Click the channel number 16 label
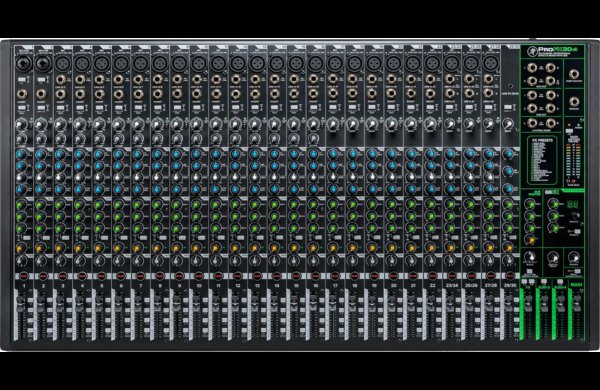Image resolution: width=600 pixels, height=390 pixels. click(x=316, y=286)
